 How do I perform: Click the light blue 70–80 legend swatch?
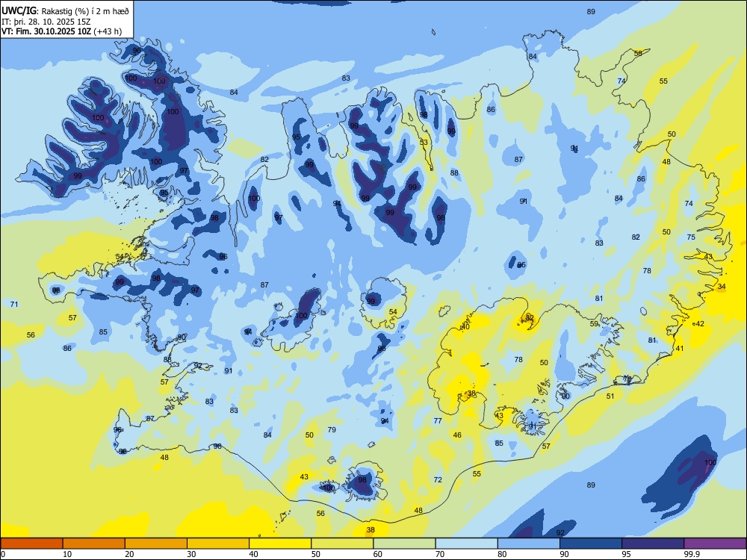(x=466, y=544)
